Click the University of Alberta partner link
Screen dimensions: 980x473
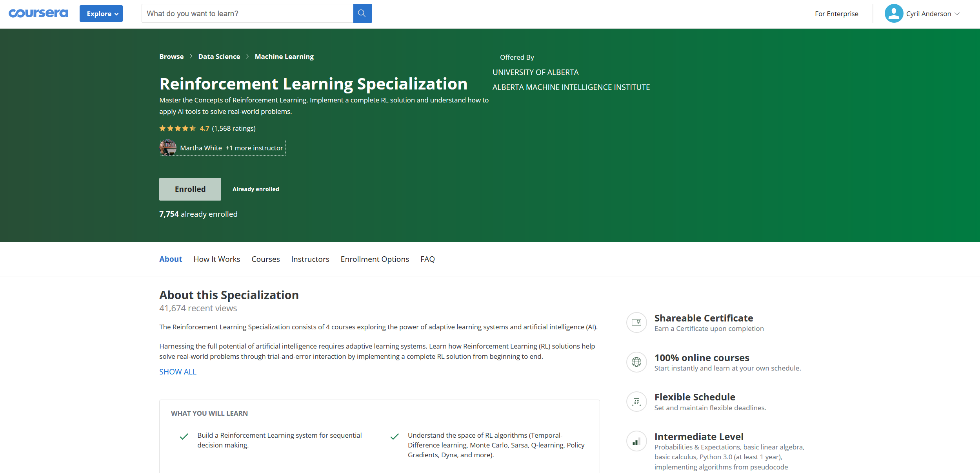536,72
